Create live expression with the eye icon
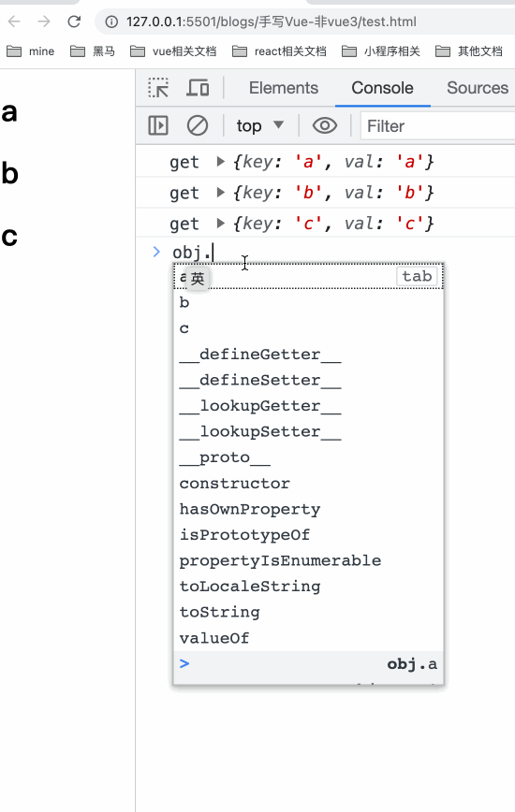This screenshot has width=515, height=812. tap(325, 125)
